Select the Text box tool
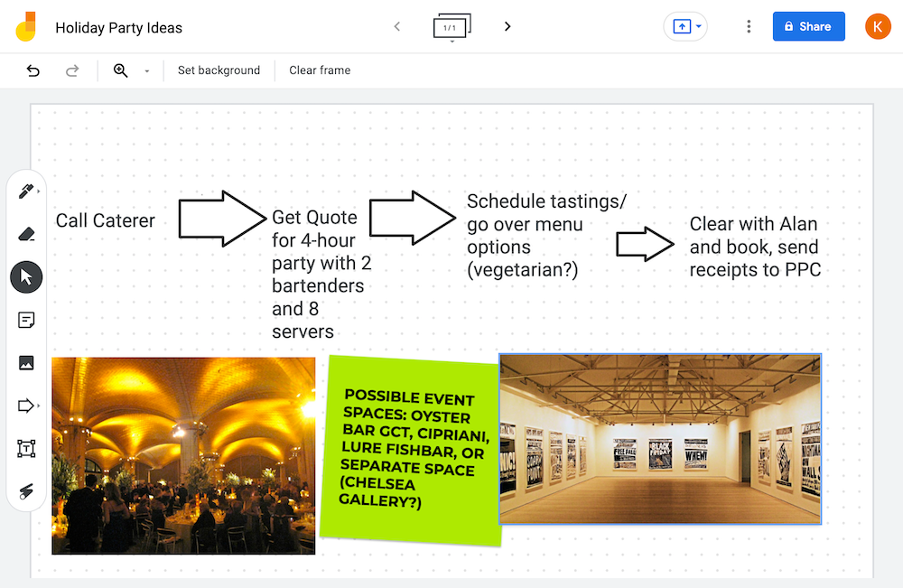Image resolution: width=903 pixels, height=588 pixels. tap(26, 449)
